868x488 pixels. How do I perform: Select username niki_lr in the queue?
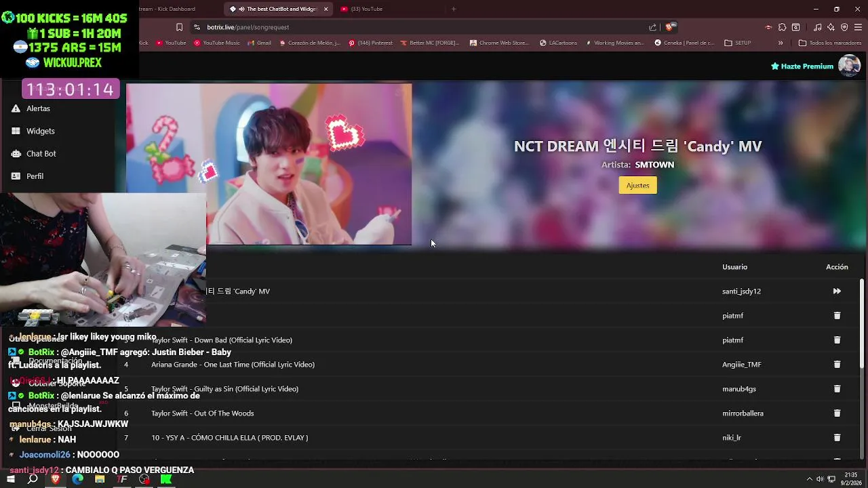tap(731, 438)
